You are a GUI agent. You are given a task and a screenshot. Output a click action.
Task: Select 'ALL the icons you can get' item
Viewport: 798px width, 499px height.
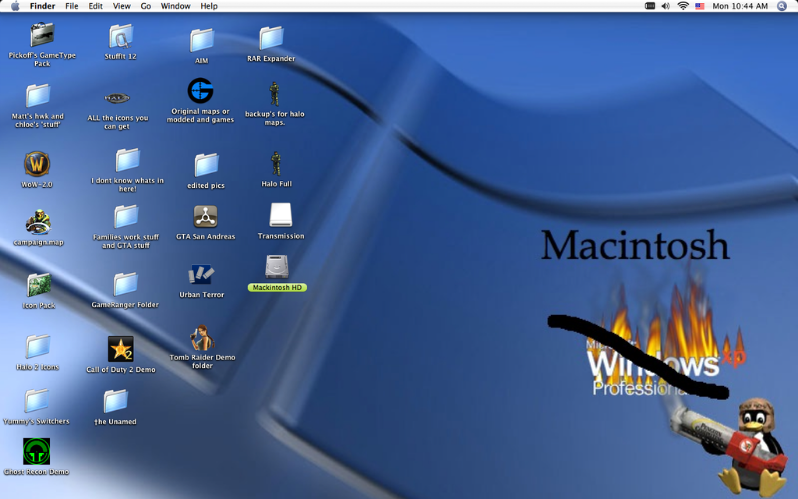coord(117,98)
